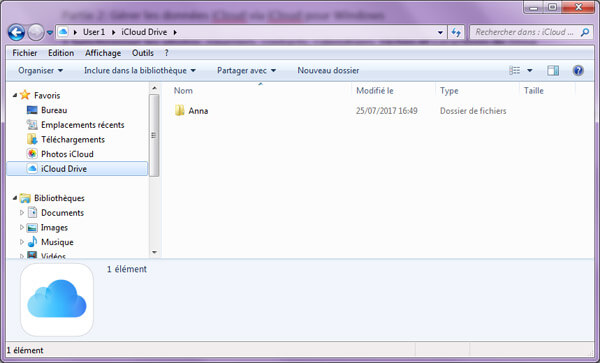Open the Organiser dropdown
600x363 pixels.
point(41,70)
